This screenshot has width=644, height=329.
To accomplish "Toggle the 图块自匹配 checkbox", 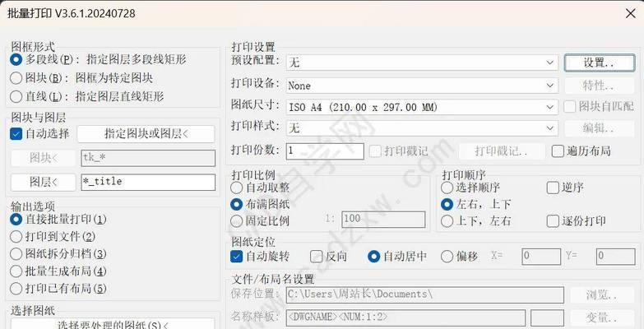I will tap(569, 107).
